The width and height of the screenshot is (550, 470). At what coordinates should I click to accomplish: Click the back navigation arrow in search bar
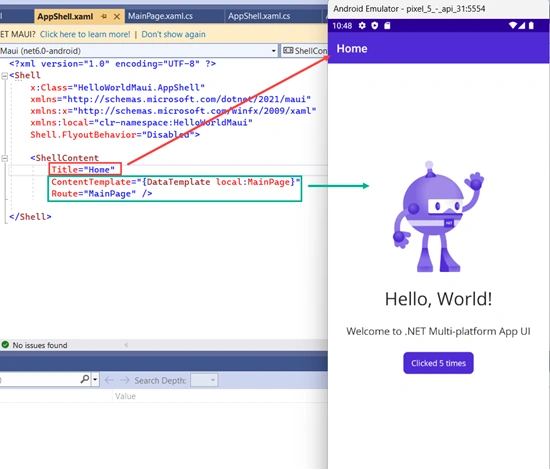click(x=109, y=380)
